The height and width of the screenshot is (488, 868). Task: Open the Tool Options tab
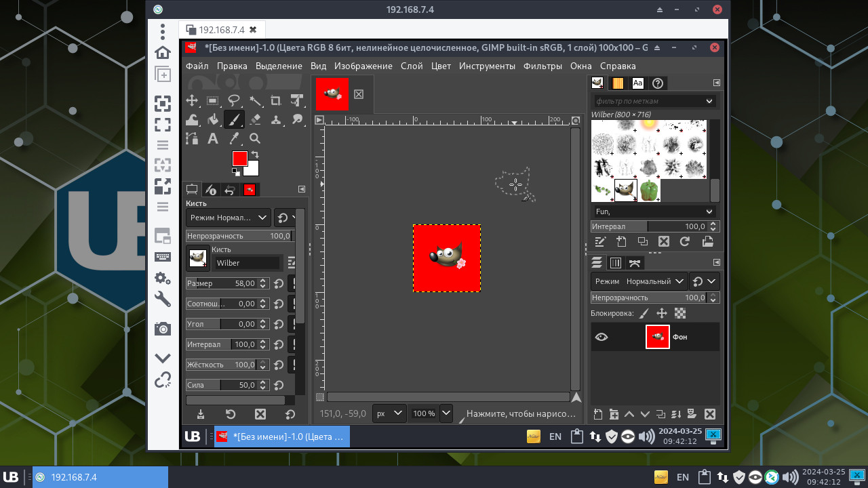(192, 190)
